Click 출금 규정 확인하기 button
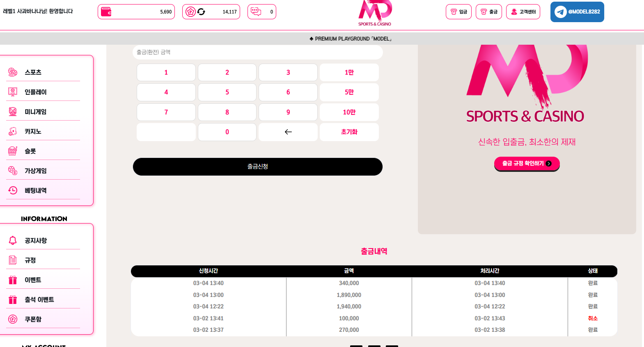Viewport: 644px width, 347px height. [x=527, y=163]
